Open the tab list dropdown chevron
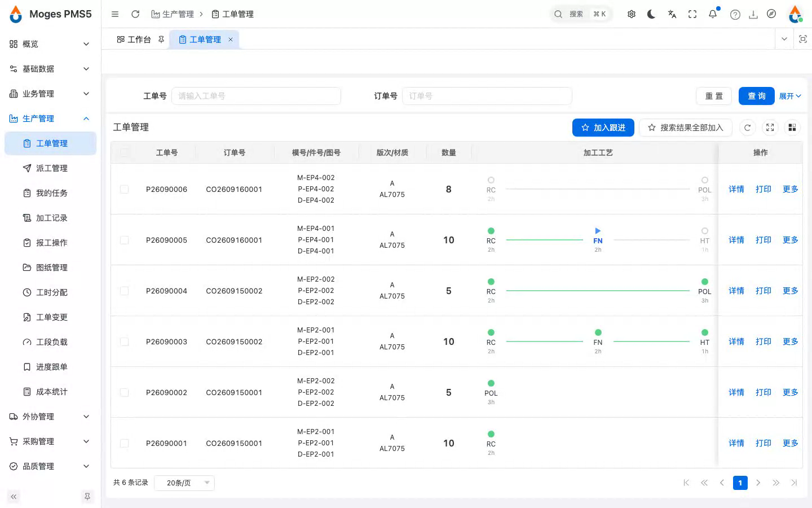Image resolution: width=812 pixels, height=508 pixels. (x=784, y=39)
